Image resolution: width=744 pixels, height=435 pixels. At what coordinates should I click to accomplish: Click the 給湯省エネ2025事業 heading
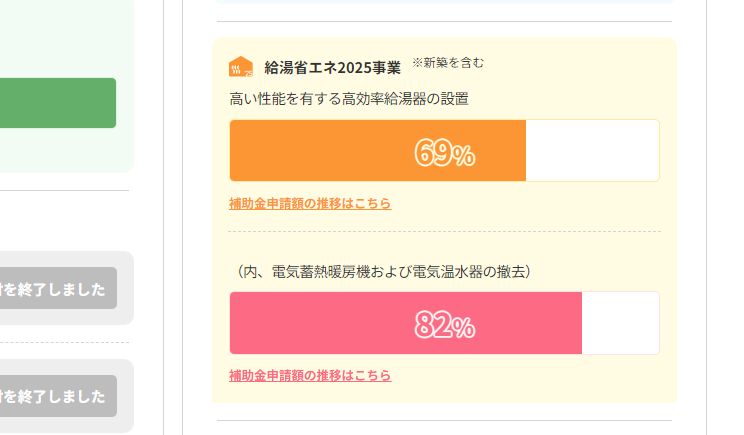(x=332, y=68)
